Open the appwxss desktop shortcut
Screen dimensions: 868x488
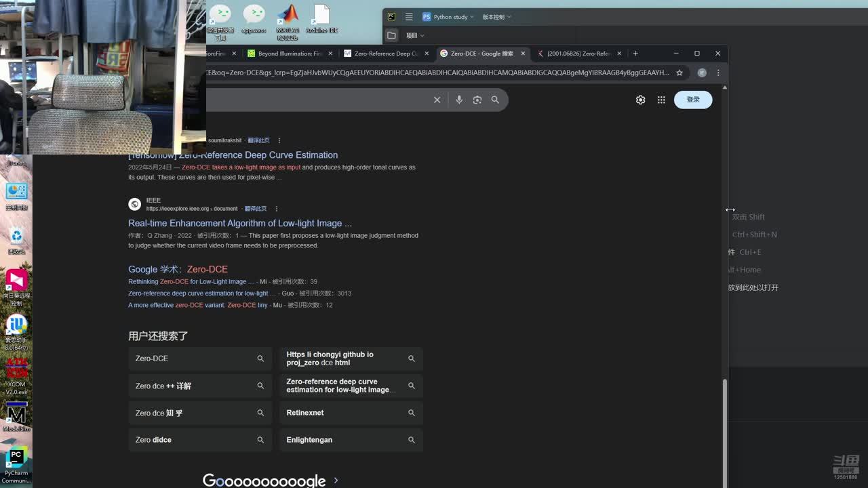[x=254, y=19]
